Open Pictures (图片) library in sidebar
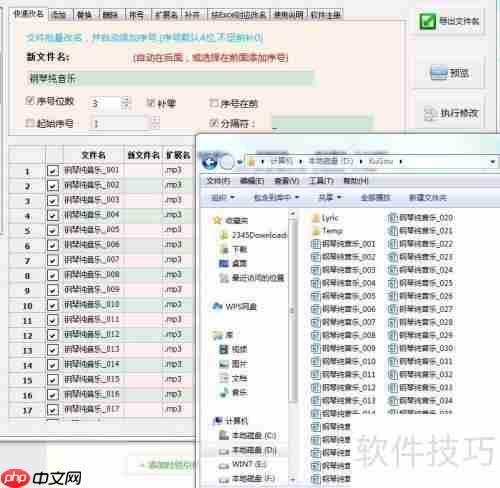The image size is (500, 488). click(233, 364)
